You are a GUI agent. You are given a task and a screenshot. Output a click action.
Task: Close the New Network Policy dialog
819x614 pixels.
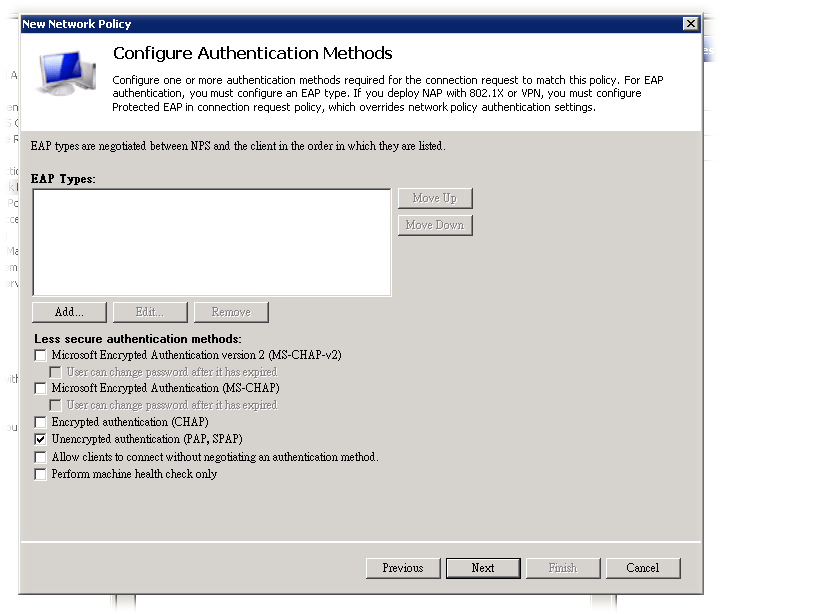[x=689, y=23]
